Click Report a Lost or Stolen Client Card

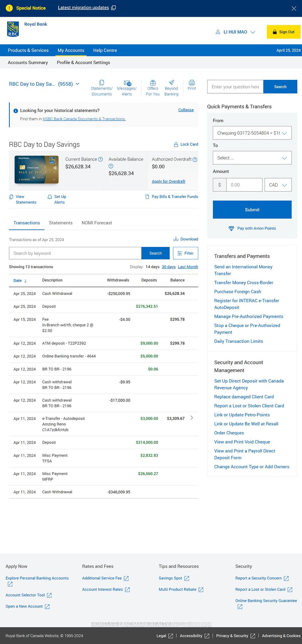249,406
